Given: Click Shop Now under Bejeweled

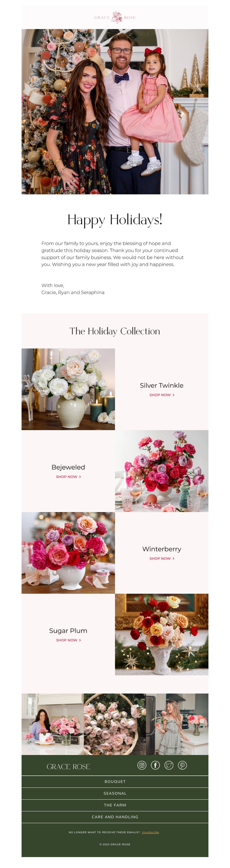Looking at the screenshot, I should [x=68, y=476].
